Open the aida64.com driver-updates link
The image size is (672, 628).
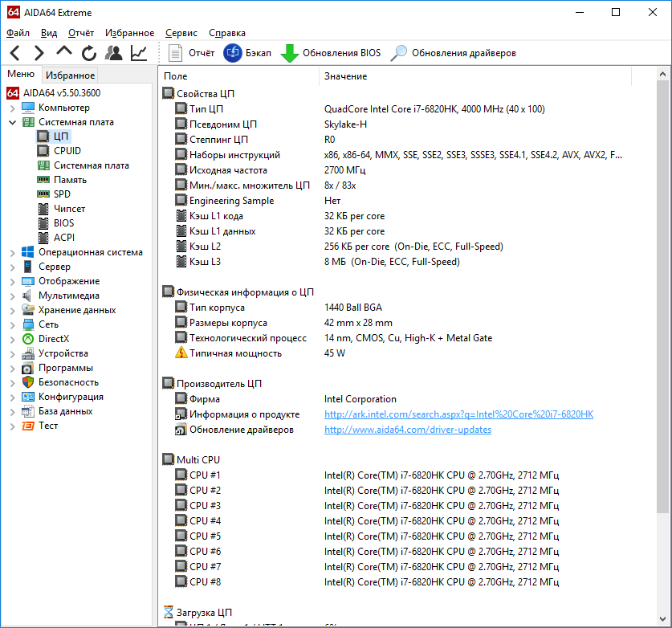408,430
